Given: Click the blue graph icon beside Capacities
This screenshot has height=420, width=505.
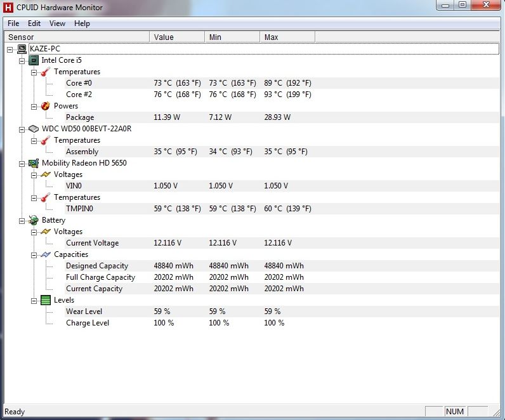Looking at the screenshot, I should click(46, 254).
